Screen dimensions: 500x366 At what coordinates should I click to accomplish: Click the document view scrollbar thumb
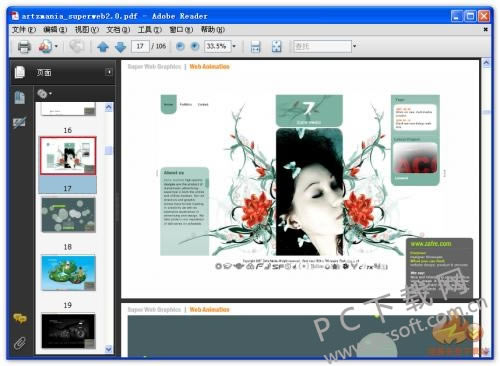(x=486, y=112)
